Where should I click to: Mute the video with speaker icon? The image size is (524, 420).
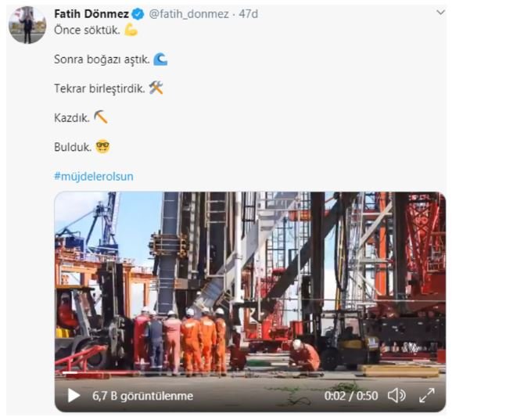click(x=397, y=396)
